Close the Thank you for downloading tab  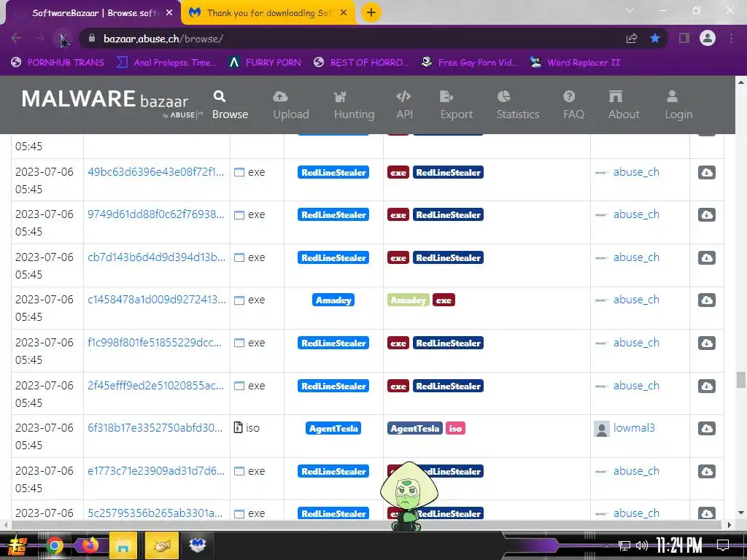344,13
